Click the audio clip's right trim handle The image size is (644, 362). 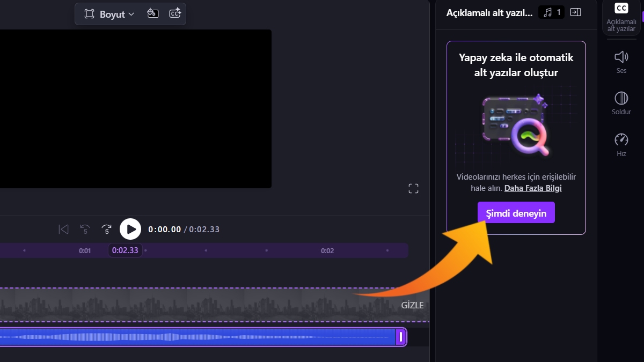pos(400,337)
